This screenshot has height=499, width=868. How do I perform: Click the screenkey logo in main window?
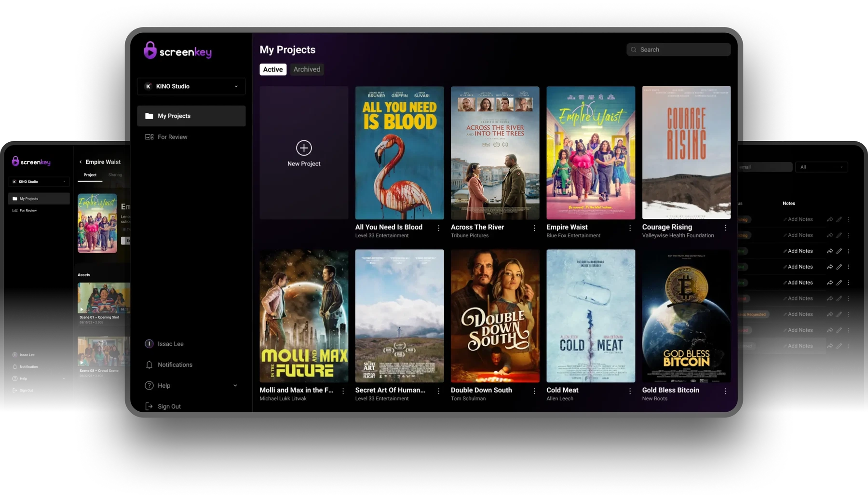(x=178, y=51)
